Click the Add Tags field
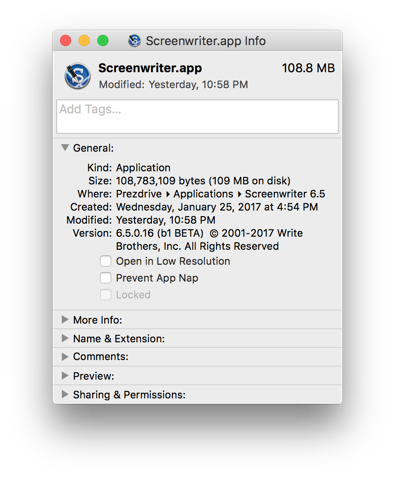Image resolution: width=395 pixels, height=479 pixels. [197, 117]
